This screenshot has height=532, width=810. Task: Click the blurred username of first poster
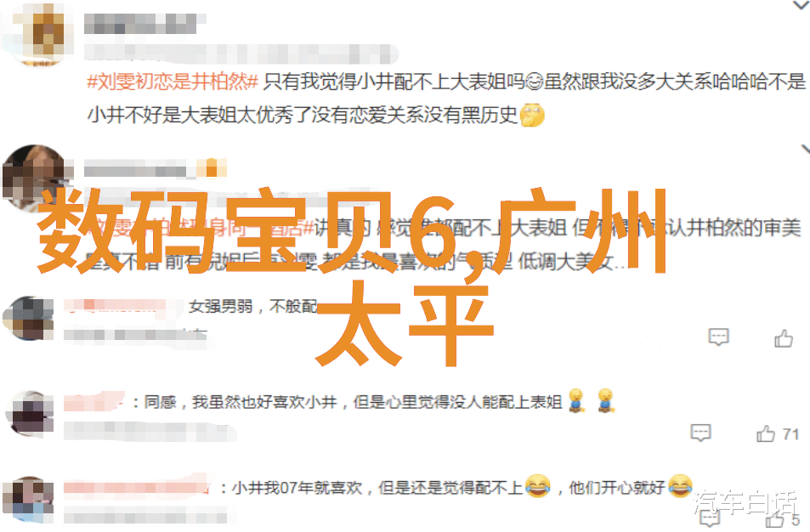[x=140, y=24]
